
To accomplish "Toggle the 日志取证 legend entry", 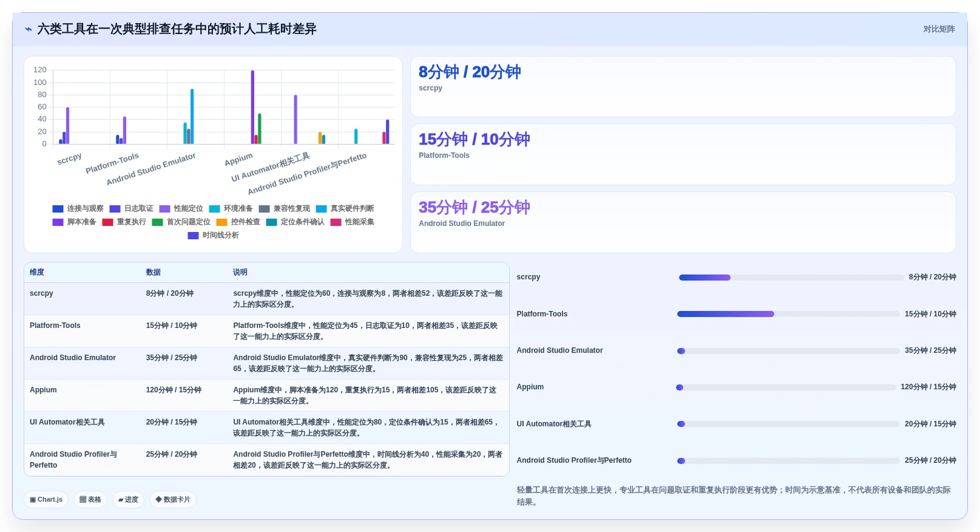I will 131,208.
